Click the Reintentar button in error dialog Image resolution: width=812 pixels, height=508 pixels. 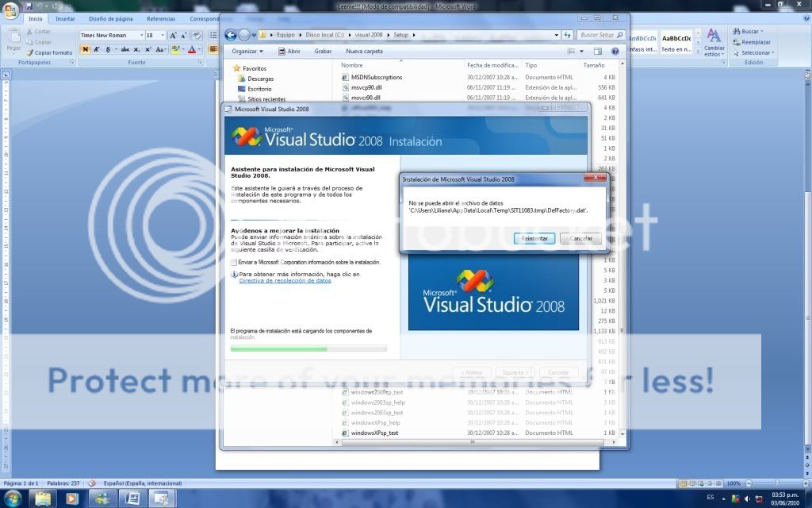coord(534,238)
